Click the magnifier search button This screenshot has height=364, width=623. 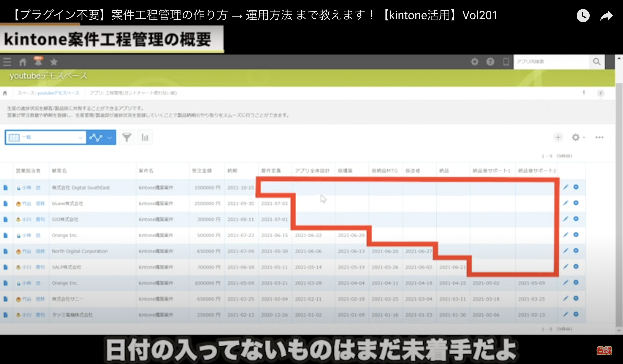597,61
